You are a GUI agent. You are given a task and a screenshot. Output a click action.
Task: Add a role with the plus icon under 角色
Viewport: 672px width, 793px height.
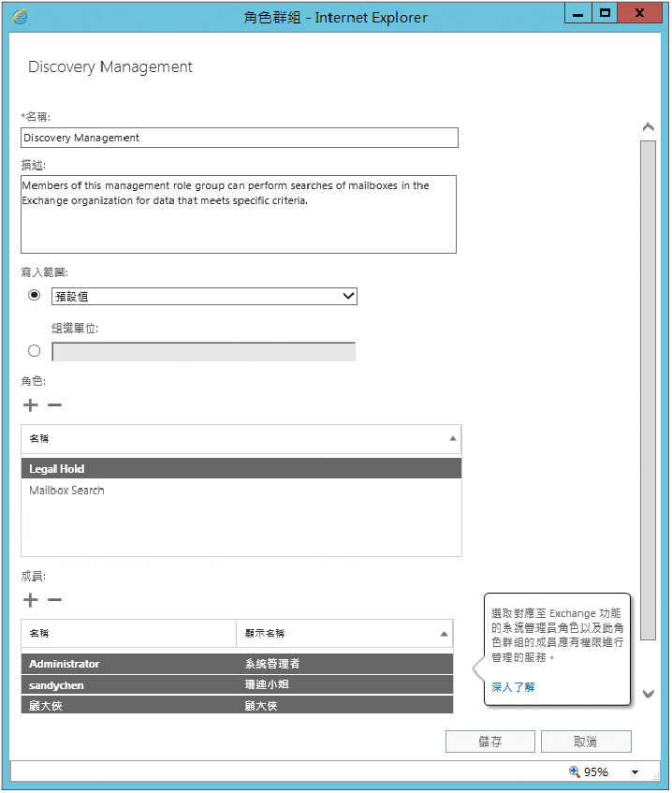(x=30, y=405)
